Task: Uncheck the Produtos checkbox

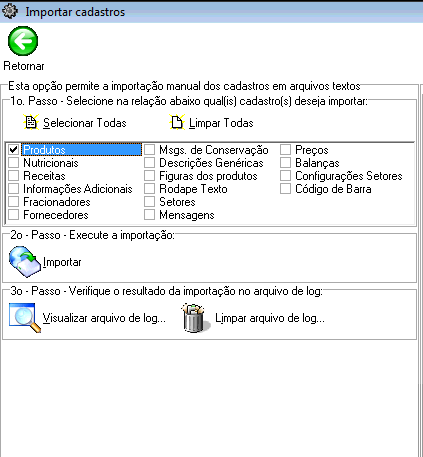Action: 14,150
